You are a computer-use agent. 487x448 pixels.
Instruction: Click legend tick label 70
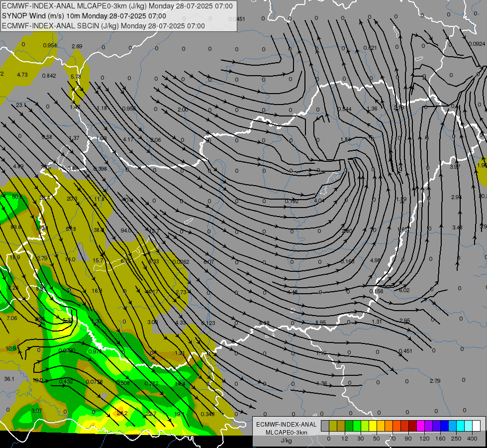click(x=392, y=439)
